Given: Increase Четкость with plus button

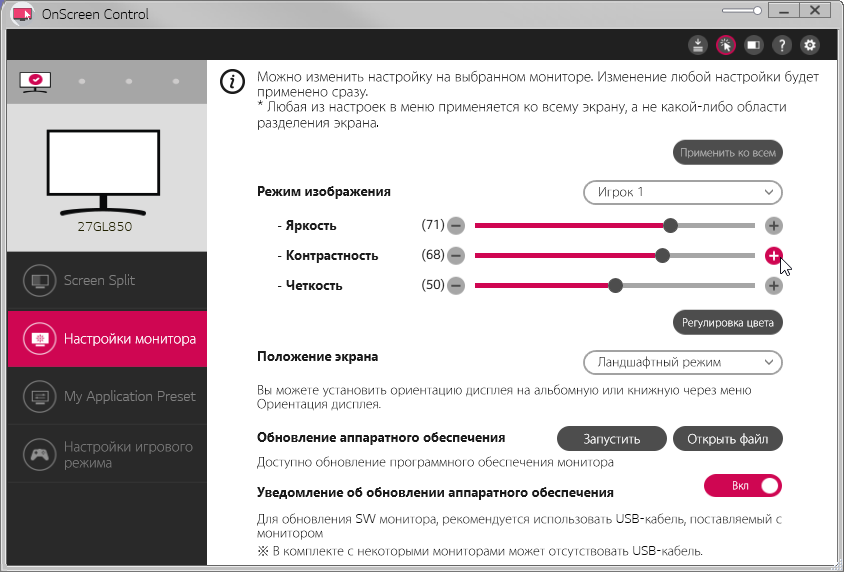Looking at the screenshot, I should point(773,286).
